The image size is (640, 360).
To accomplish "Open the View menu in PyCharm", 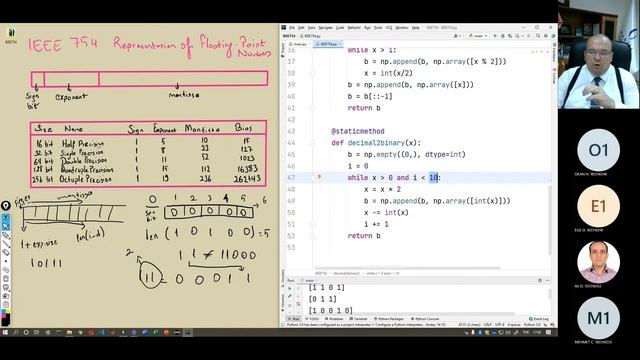I will [x=311, y=28].
